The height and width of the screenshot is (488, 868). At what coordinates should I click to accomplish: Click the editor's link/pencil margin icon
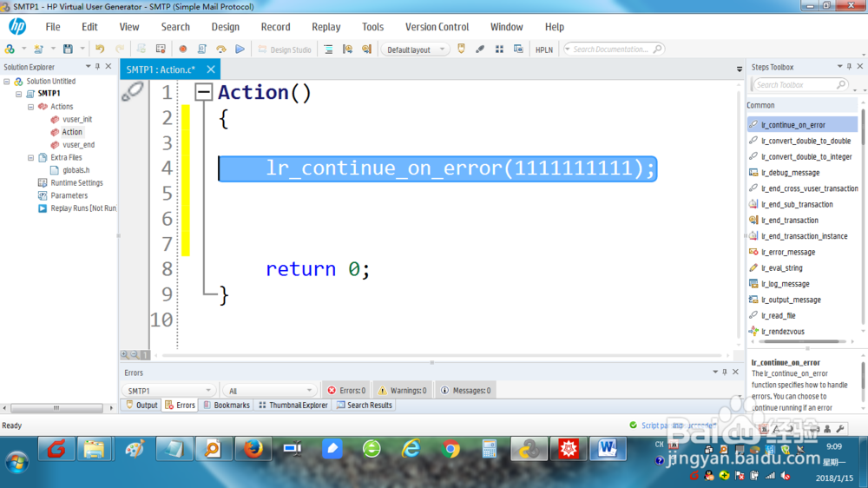(x=133, y=91)
